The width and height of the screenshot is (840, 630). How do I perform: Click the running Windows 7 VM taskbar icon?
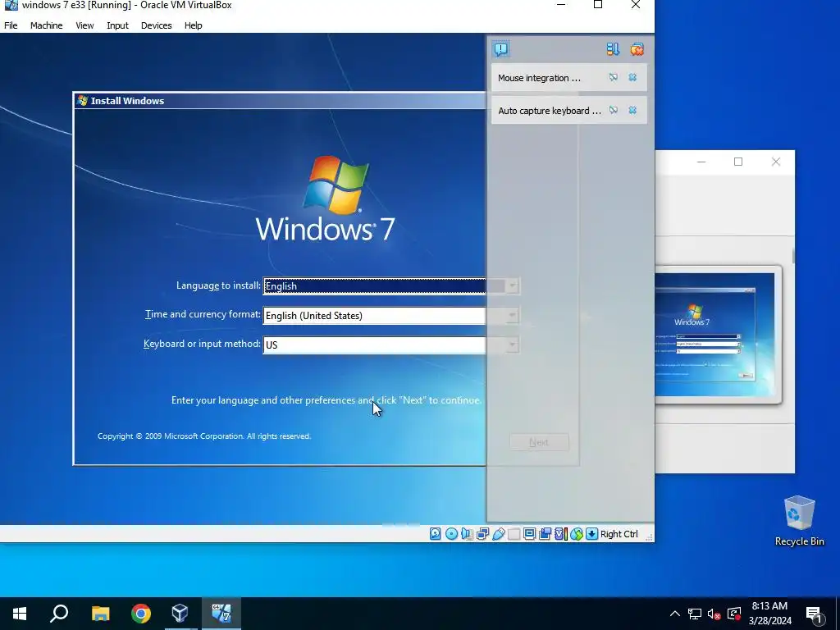[221, 614]
